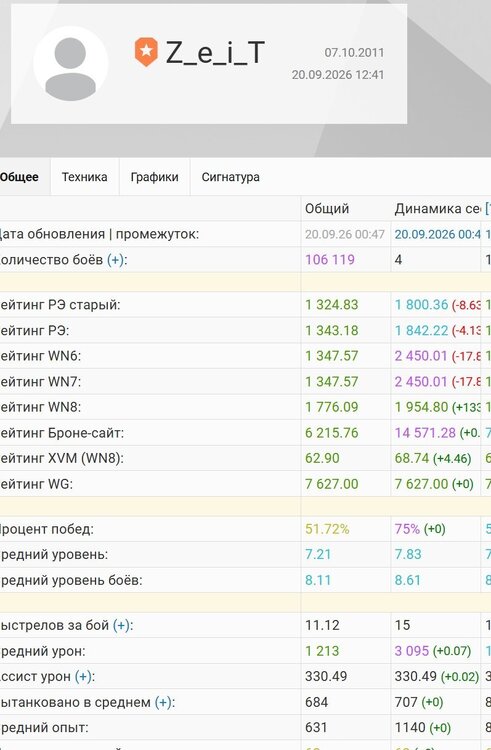Click the overall average damage 1 213

(322, 651)
